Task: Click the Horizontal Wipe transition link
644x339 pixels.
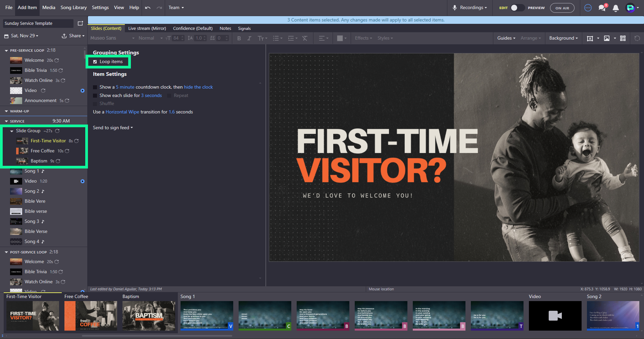Action: pos(122,112)
